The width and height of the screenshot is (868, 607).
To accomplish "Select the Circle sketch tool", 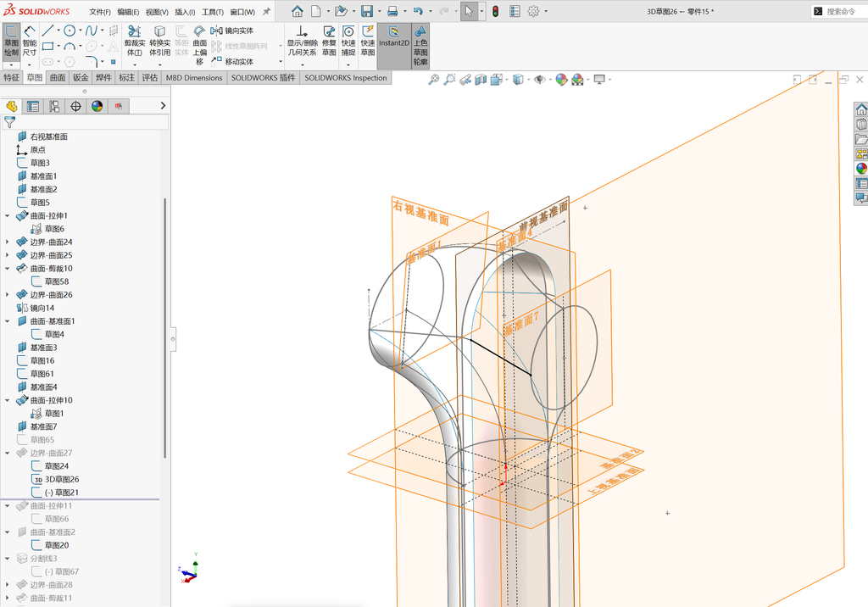I will click(x=70, y=31).
